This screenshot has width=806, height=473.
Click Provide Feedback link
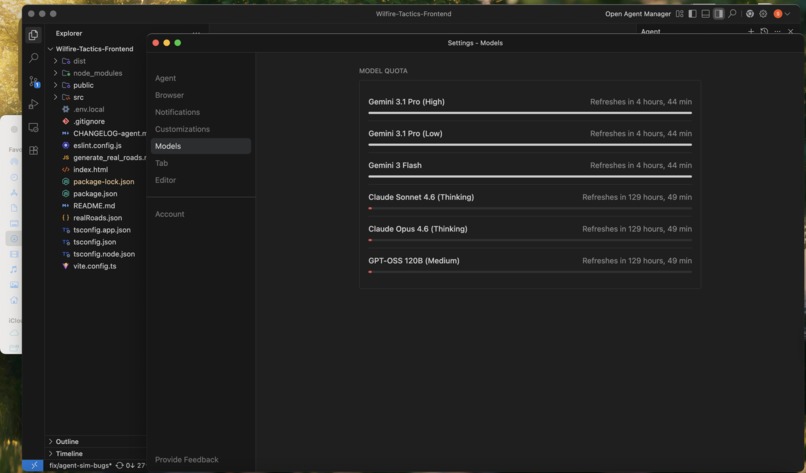click(187, 460)
